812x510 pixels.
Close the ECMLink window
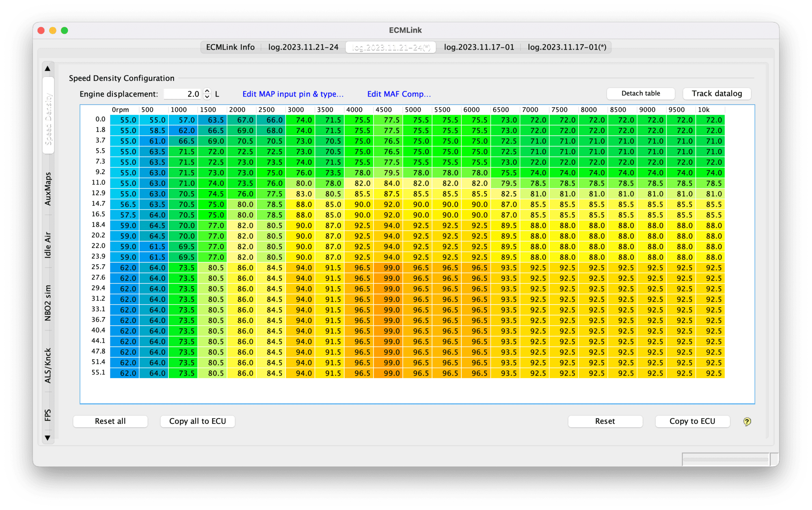coord(41,30)
